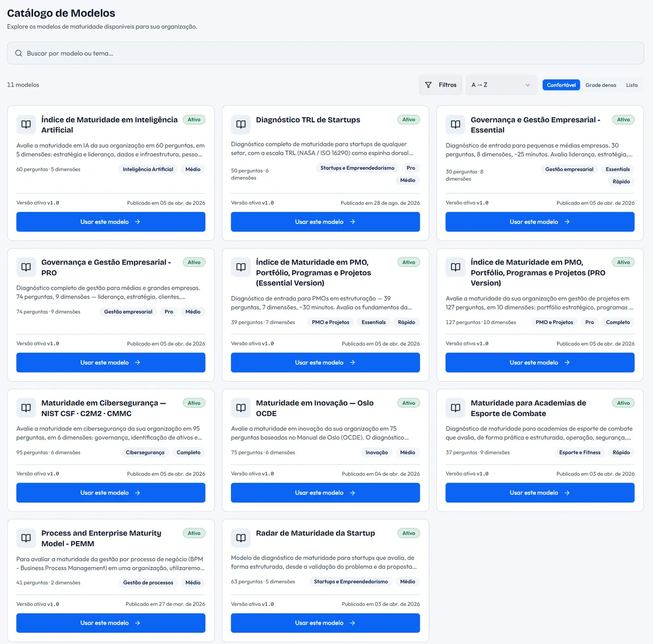Image resolution: width=653 pixels, height=644 pixels.
Task: Click the search magnifier icon
Action: pos(19,53)
